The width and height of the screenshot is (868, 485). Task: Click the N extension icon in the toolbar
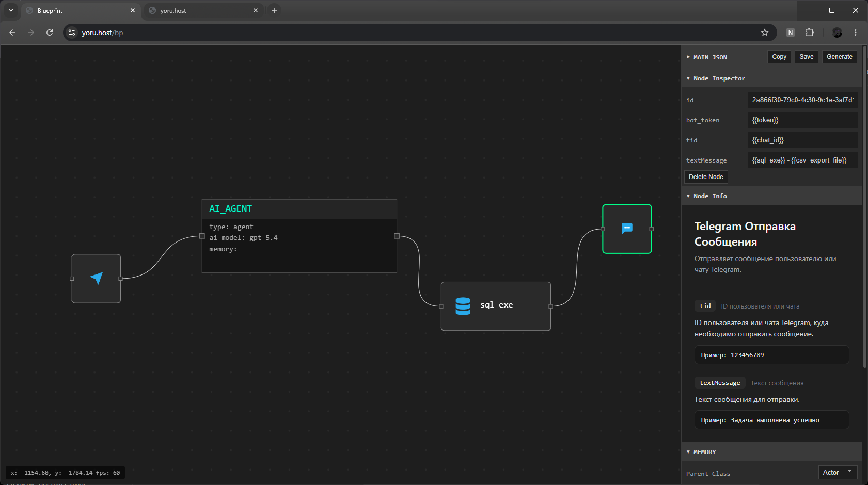click(790, 33)
